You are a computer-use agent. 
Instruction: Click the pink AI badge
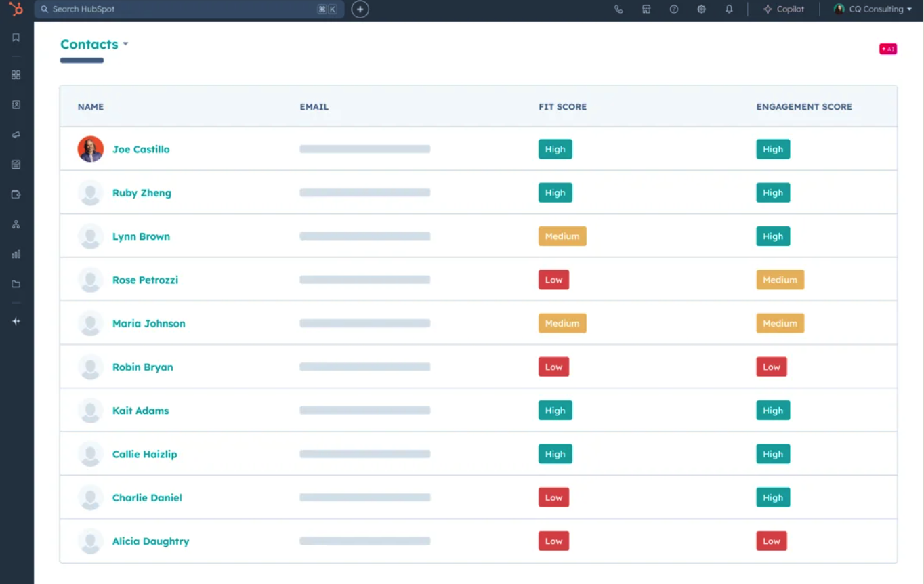click(887, 49)
